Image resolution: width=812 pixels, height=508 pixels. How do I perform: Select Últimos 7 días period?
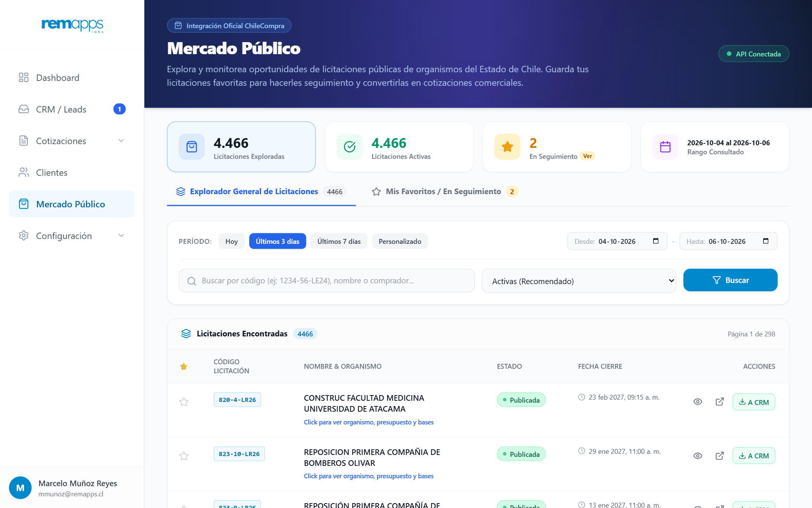339,241
